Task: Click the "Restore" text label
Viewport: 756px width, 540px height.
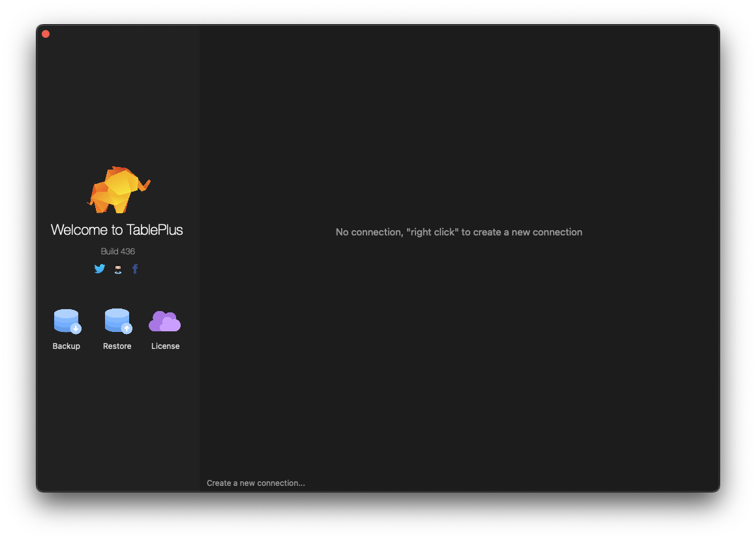Action: tap(117, 346)
